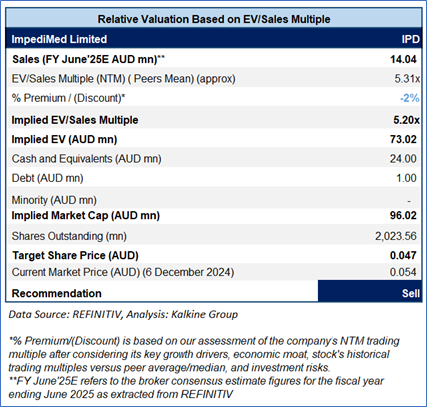Select the 'EV/Sales Multiple (NTM) (Peers Mean)' label

tap(123, 79)
